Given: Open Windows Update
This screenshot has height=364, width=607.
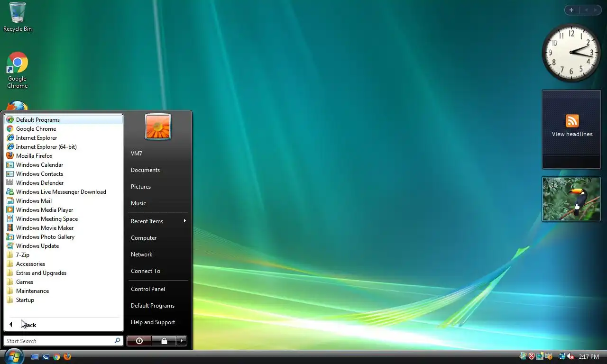Looking at the screenshot, I should pyautogui.click(x=64, y=246).
